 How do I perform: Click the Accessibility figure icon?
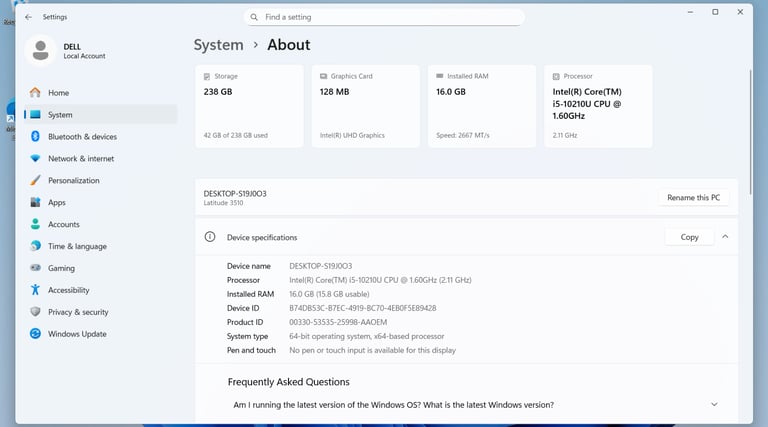pos(35,290)
